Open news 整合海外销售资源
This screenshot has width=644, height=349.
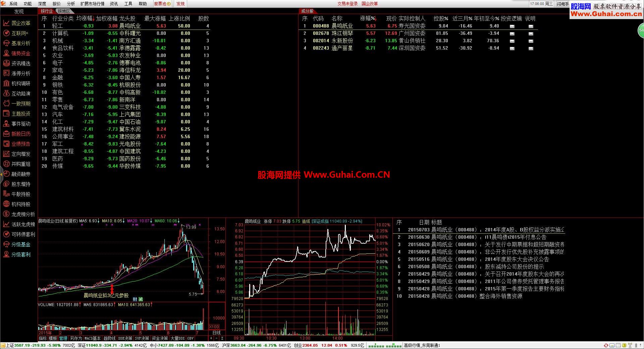pos(501,296)
